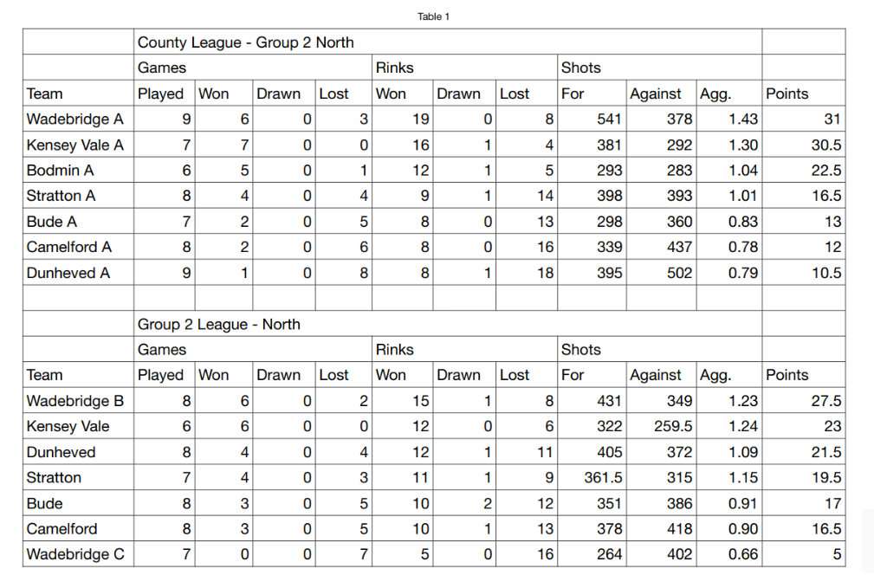Click Wadebridge A shots for 541
The width and height of the screenshot is (874, 588).
(592, 119)
